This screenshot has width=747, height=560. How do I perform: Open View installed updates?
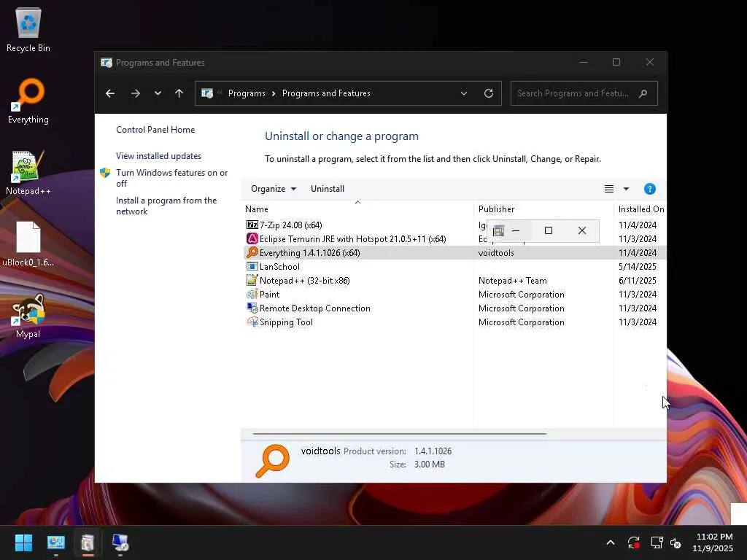click(x=158, y=156)
